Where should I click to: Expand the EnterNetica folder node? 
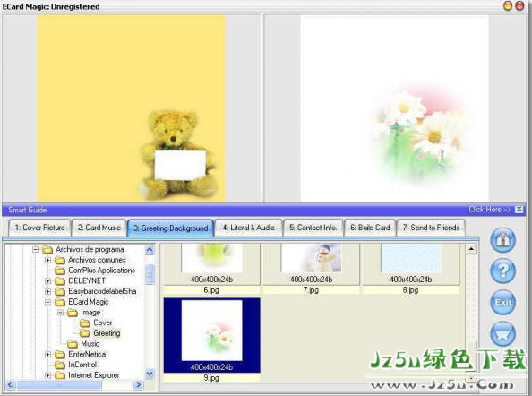coord(47,355)
